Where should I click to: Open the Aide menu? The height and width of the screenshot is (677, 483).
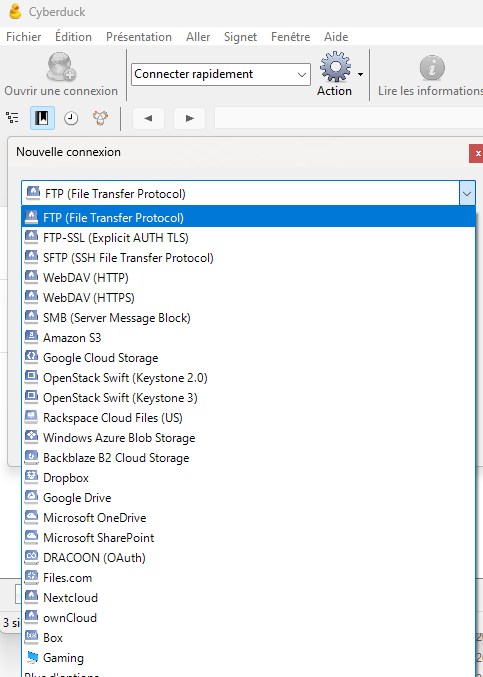pos(336,37)
